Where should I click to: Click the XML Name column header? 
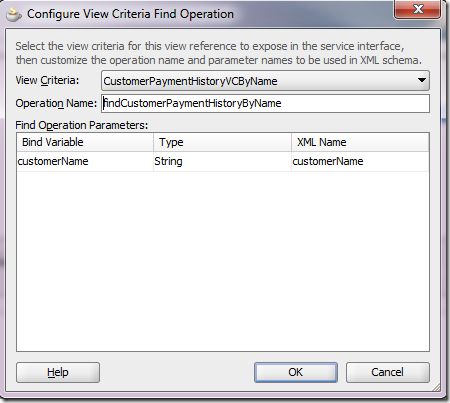[x=360, y=142]
